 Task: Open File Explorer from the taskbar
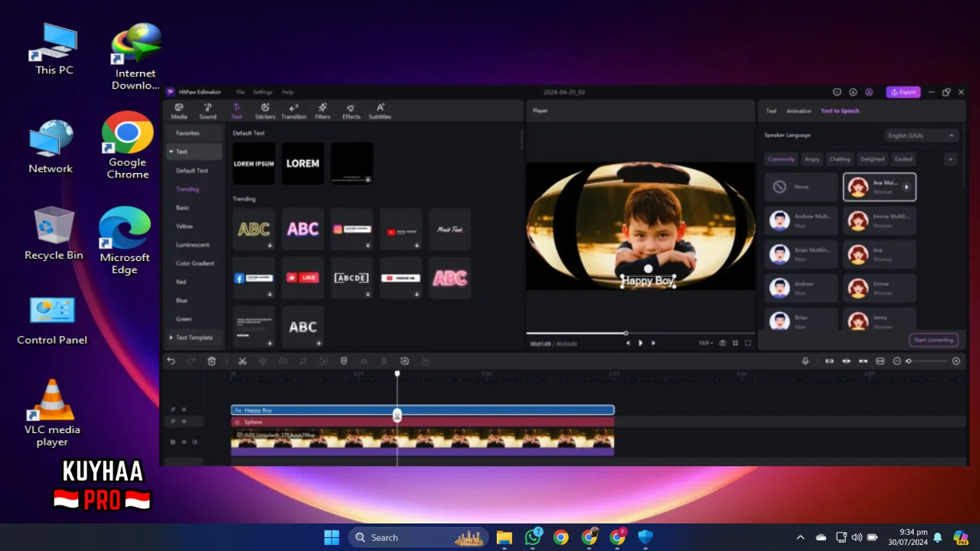(504, 537)
